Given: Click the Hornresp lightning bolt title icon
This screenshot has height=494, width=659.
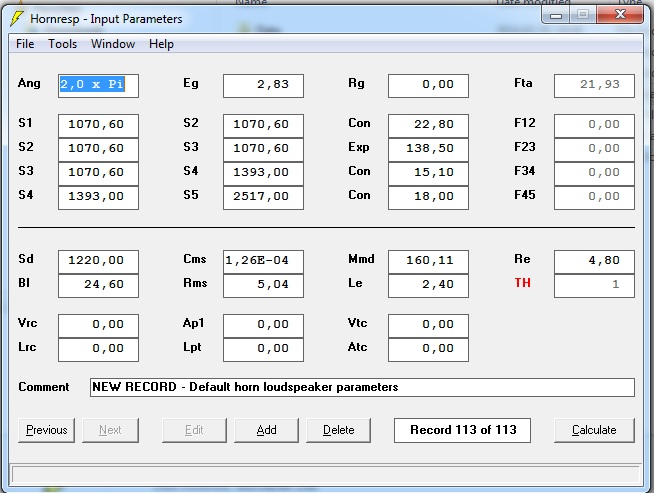Looking at the screenshot, I should [x=16, y=18].
